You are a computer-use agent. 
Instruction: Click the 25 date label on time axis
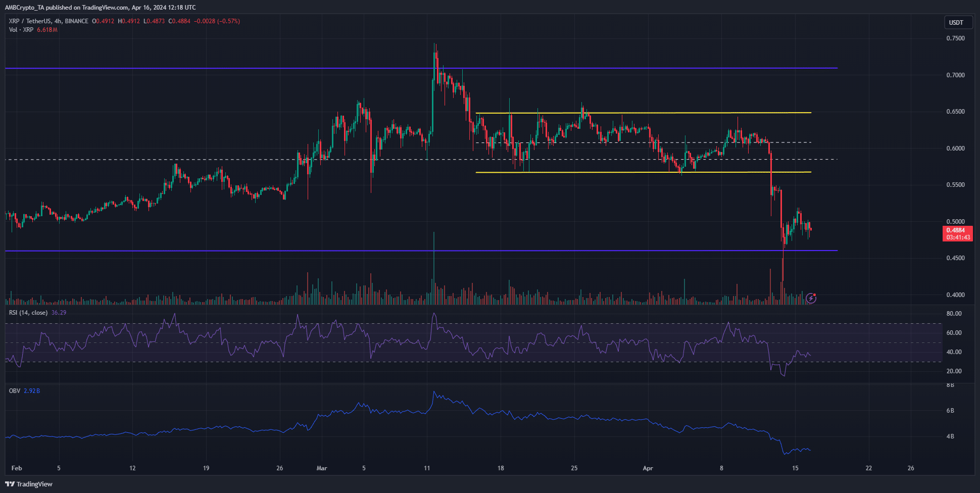click(x=574, y=468)
